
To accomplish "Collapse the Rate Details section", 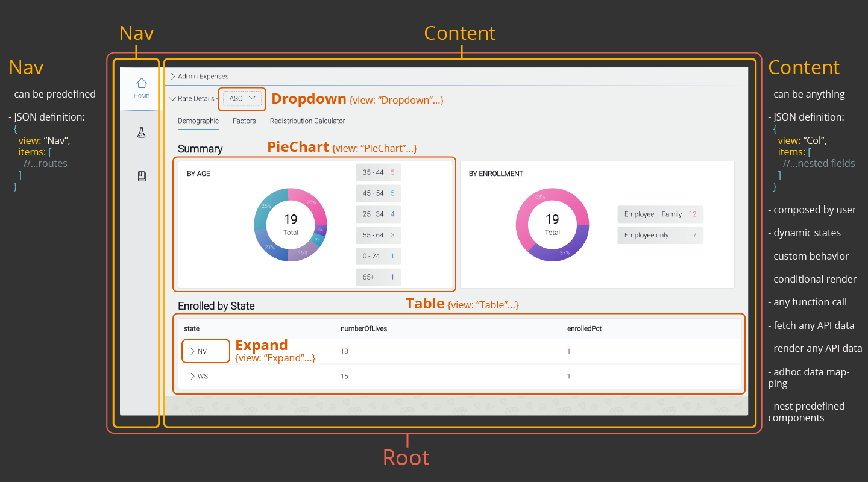I will pos(173,98).
